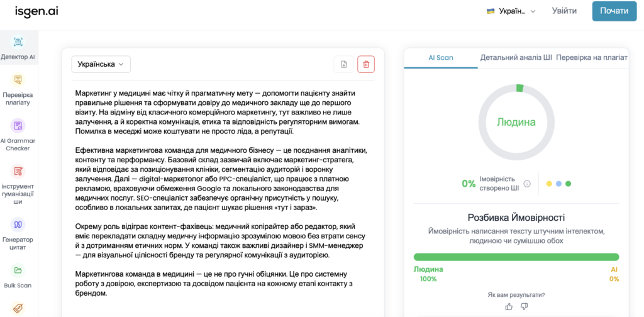This screenshot has height=317, width=644.
Task: Click the Генератор цитат sidebar label
Action: [x=18, y=243]
